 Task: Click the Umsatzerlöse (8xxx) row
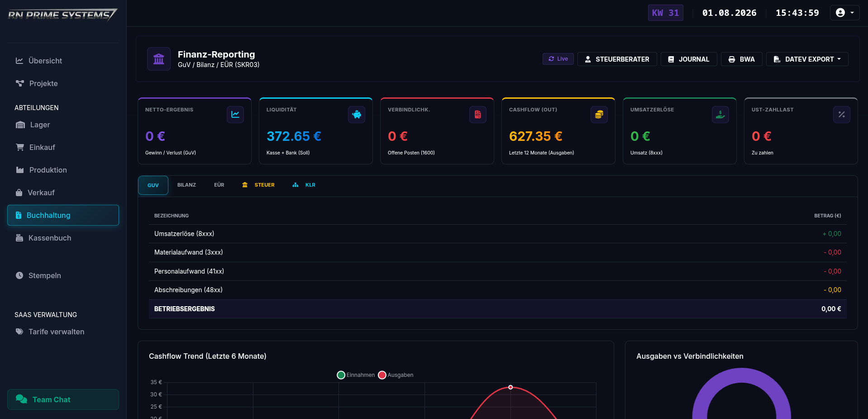click(x=497, y=234)
